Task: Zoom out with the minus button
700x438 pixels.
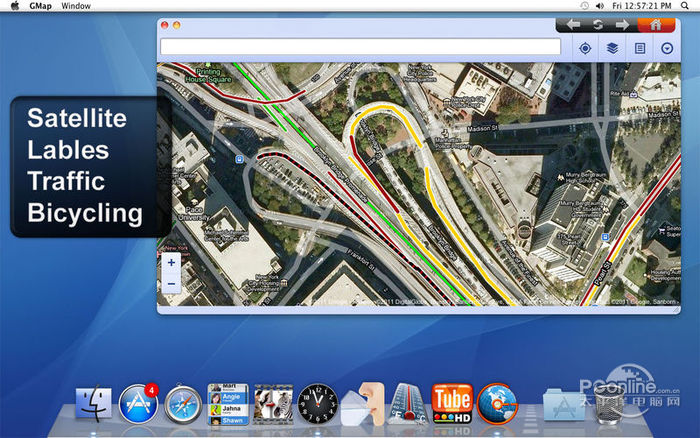Action: [x=171, y=284]
